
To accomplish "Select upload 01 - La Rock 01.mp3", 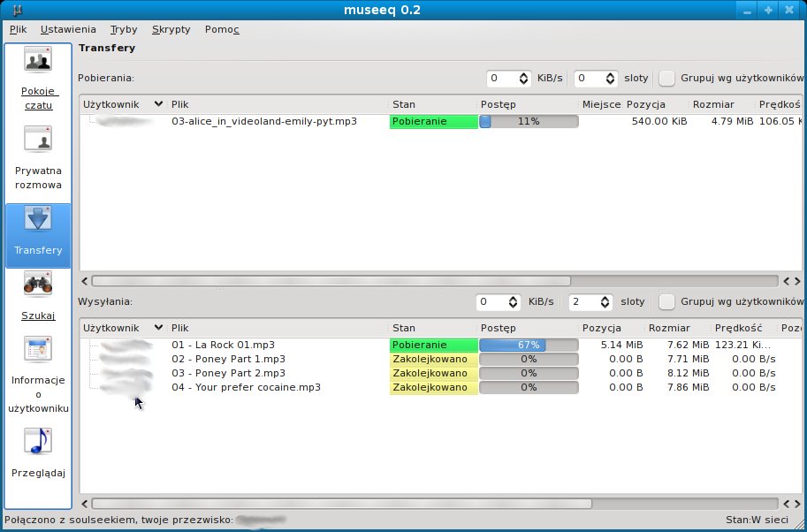I will pyautogui.click(x=223, y=345).
